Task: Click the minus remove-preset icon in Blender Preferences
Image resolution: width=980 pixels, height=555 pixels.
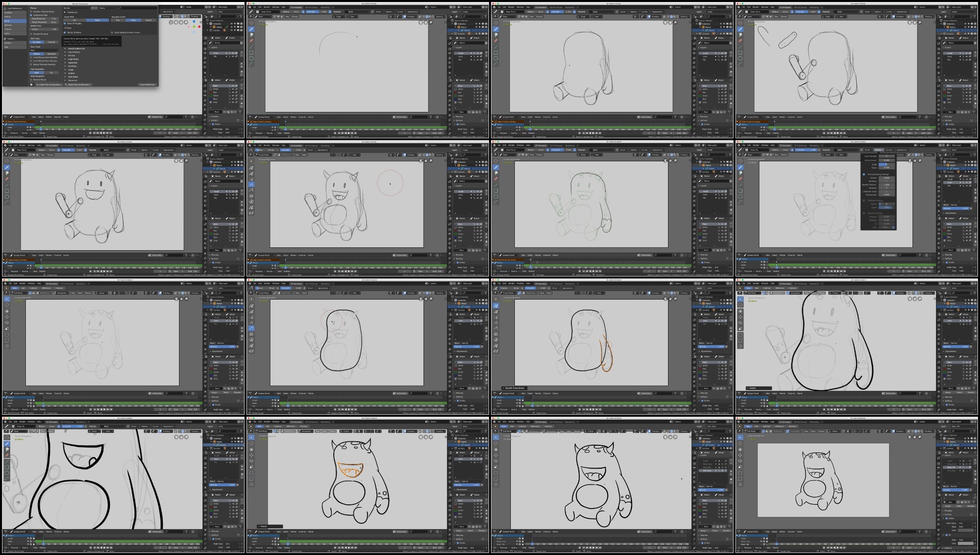Action: 96,8
